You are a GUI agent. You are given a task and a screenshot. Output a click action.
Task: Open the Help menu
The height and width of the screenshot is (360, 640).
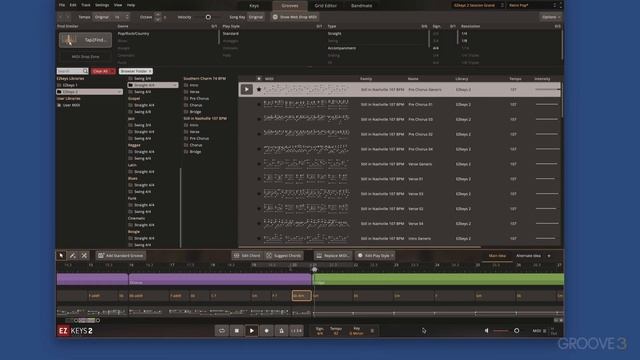(x=131, y=5)
